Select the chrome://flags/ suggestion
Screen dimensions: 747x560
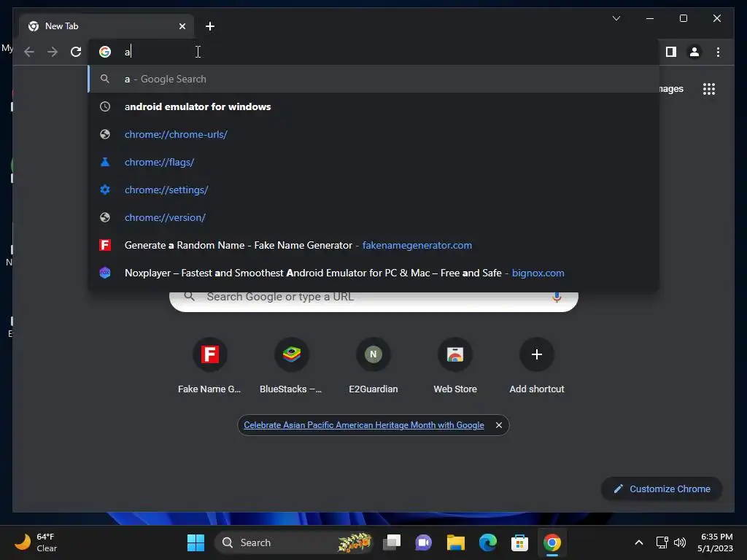pyautogui.click(x=373, y=162)
